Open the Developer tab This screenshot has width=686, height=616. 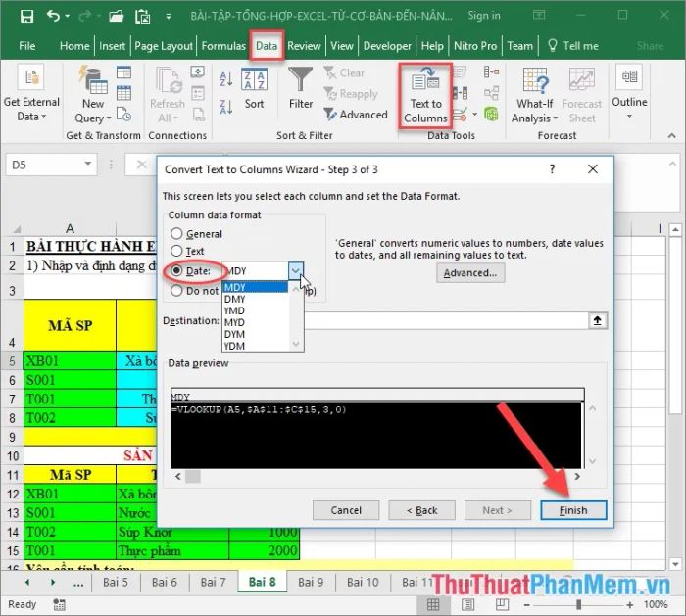pos(387,46)
